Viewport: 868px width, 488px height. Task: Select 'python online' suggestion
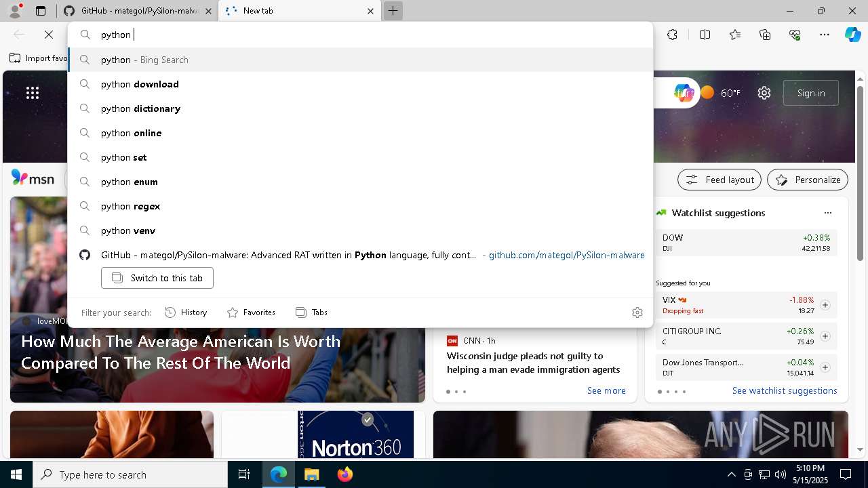coord(360,133)
